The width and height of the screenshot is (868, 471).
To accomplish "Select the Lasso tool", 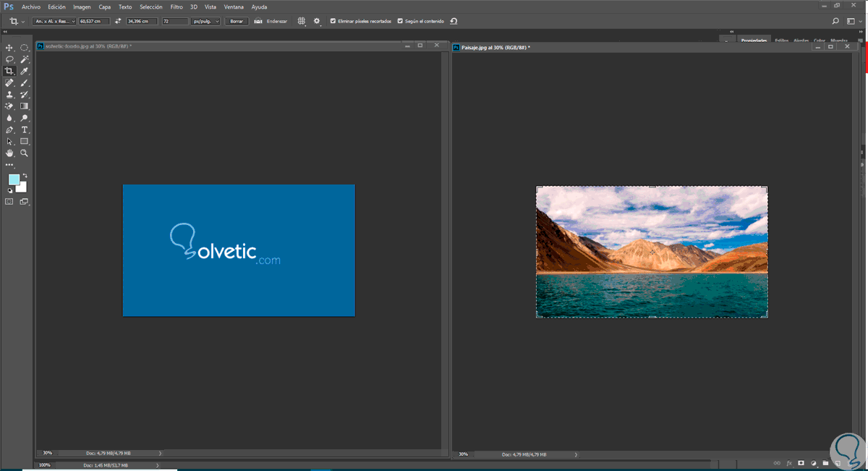I will click(x=9, y=59).
